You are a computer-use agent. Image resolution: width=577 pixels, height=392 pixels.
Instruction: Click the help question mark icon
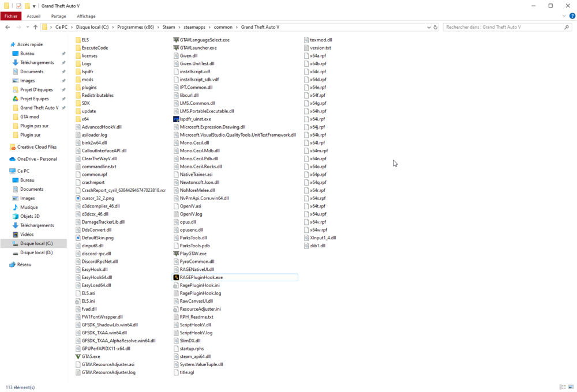(572, 16)
